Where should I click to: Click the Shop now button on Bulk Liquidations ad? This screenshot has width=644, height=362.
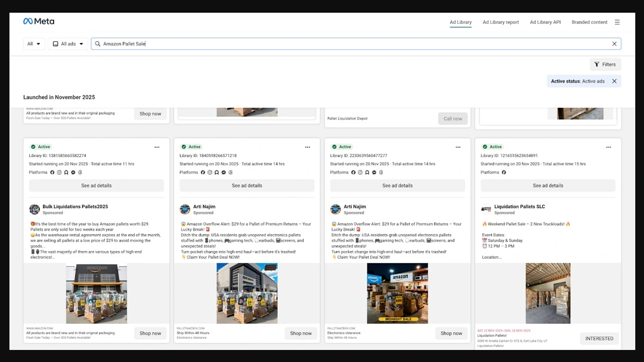click(150, 333)
